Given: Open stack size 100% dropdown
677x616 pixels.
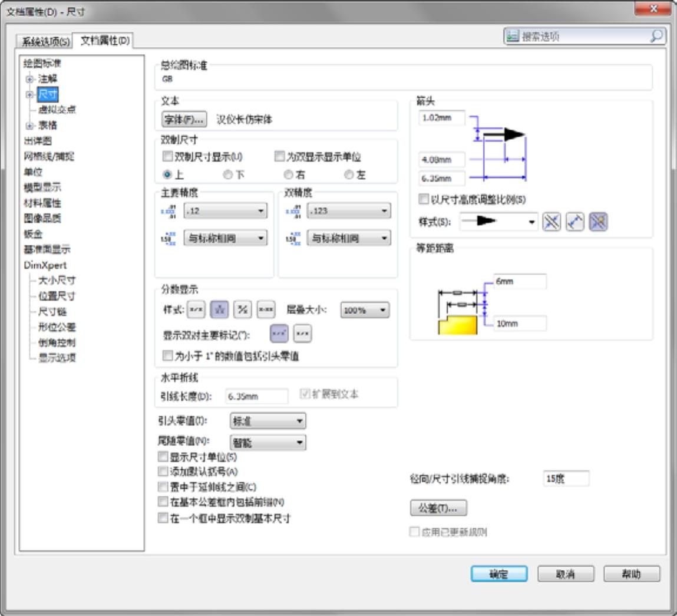Looking at the screenshot, I should (365, 309).
